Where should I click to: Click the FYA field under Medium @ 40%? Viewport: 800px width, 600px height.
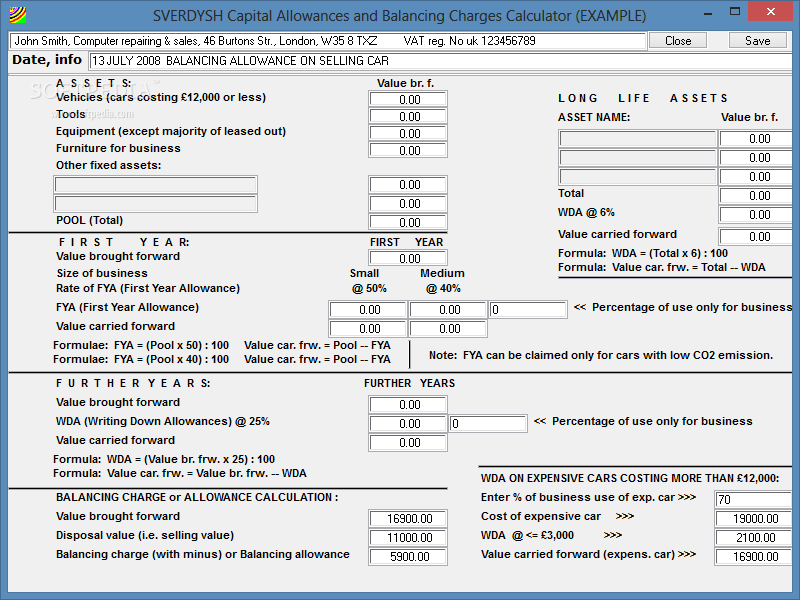447,310
